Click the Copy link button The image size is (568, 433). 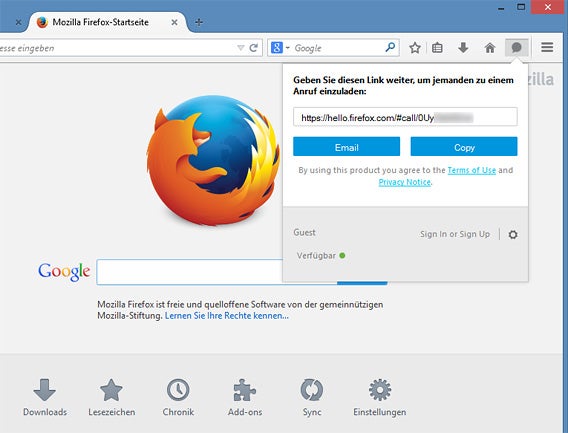[x=464, y=147]
